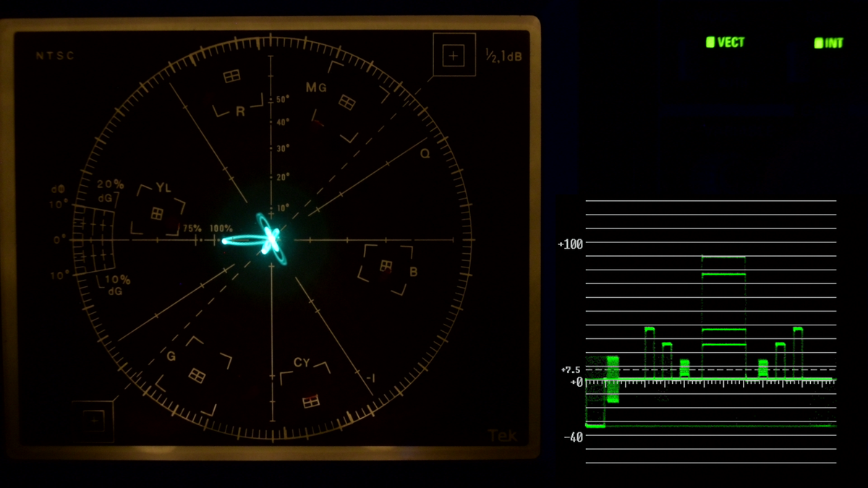Click the cyan CY target box
This screenshot has height=488, width=868.
[x=311, y=400]
